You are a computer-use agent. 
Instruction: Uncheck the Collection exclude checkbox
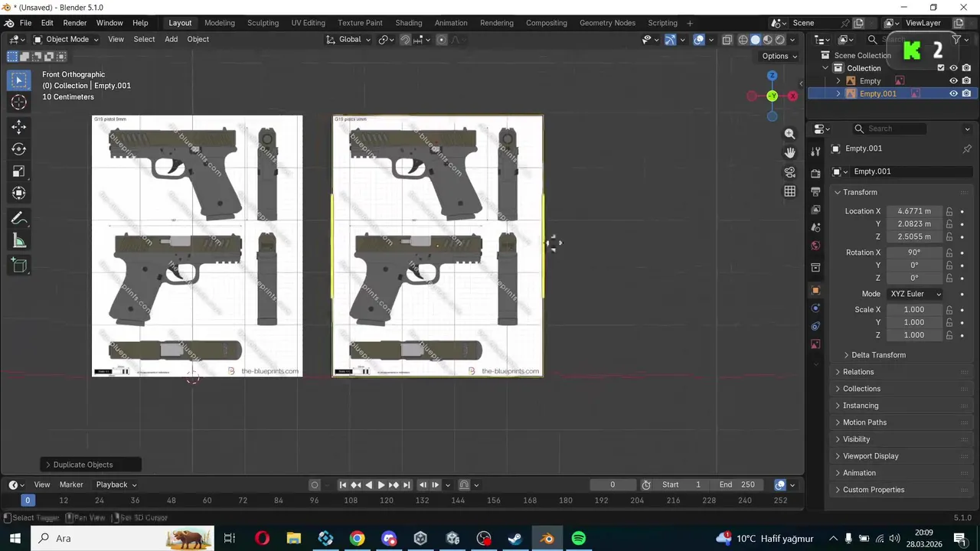(941, 68)
